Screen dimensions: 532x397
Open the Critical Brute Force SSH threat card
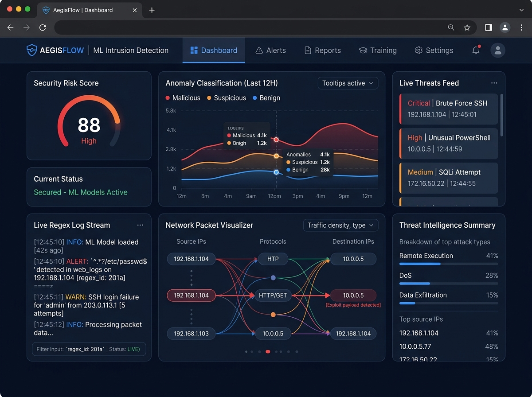449,109
